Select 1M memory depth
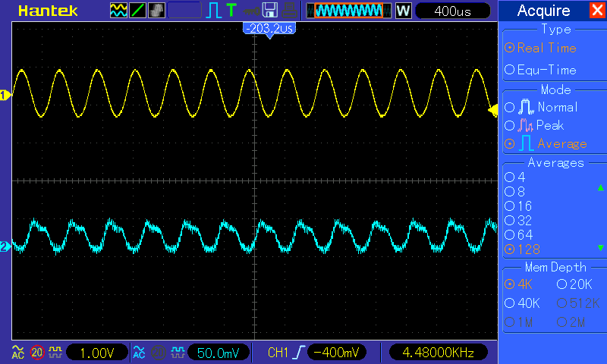This screenshot has width=607, height=364. pos(519,322)
